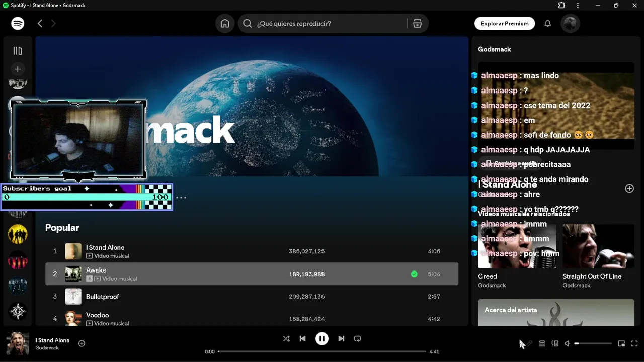Add current song to Liked Songs
The height and width of the screenshot is (362, 644).
pos(82,343)
